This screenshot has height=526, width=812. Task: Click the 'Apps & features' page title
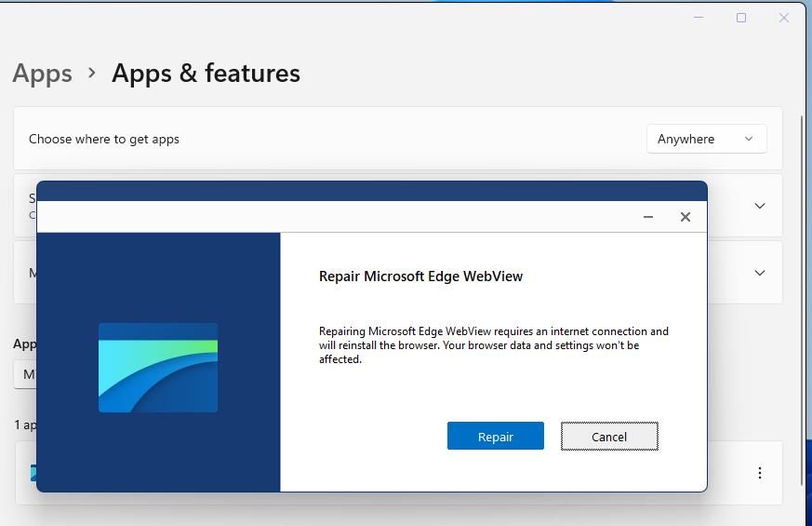tap(206, 73)
